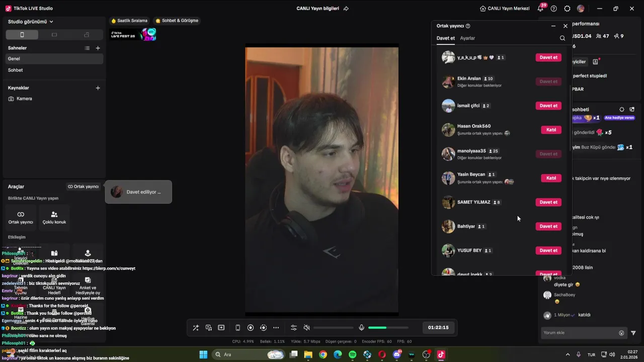644x362 pixels.
Task: Show hidden system tray icons
Action: [568, 354]
